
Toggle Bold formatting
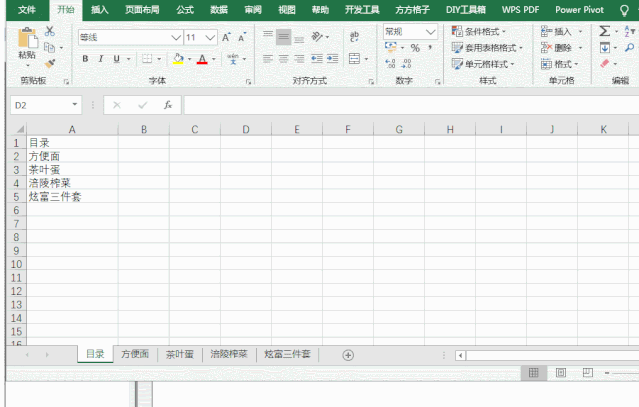[x=85, y=59]
